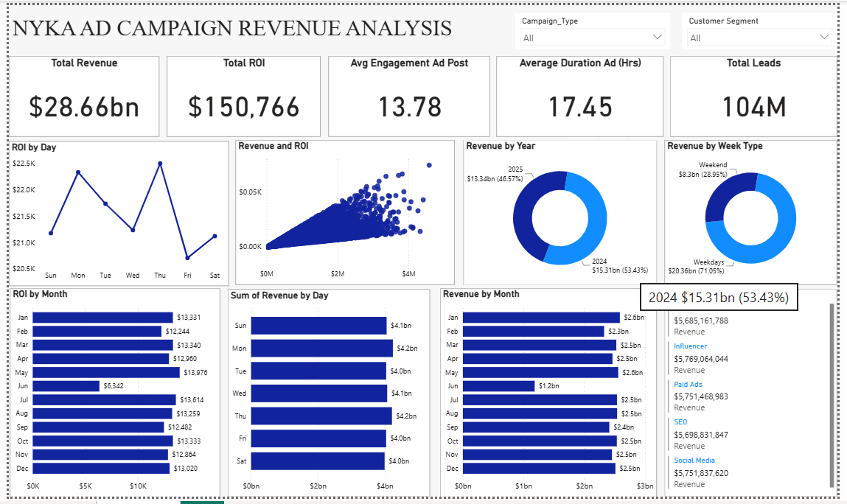
Task: Open the Customer Segment dropdown chevron
Action: tap(823, 38)
